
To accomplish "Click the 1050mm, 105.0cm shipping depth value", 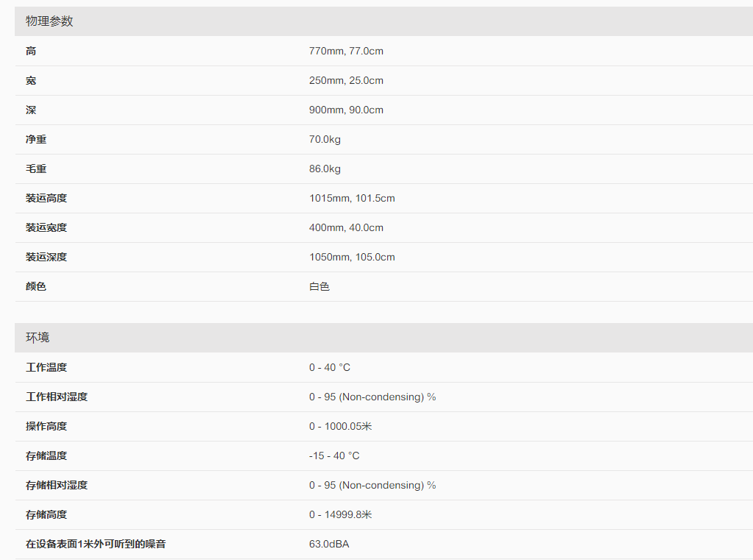I will [352, 257].
